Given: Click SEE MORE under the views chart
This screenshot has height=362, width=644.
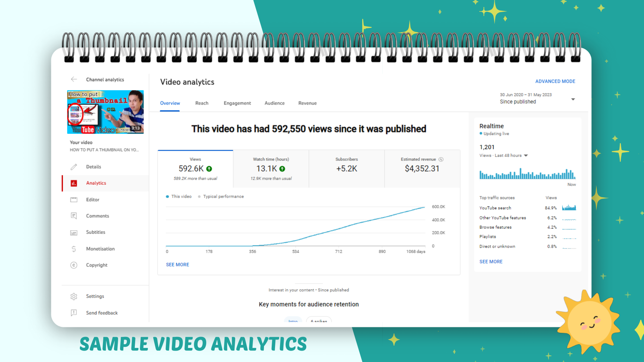Looking at the screenshot, I should tap(177, 265).
